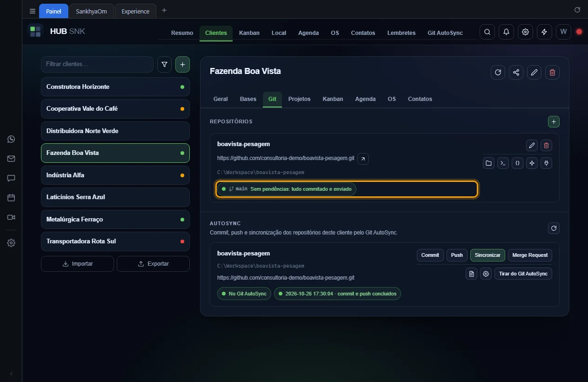Open the Git AutoSync top tab
Image resolution: width=588 pixels, height=382 pixels.
click(445, 33)
